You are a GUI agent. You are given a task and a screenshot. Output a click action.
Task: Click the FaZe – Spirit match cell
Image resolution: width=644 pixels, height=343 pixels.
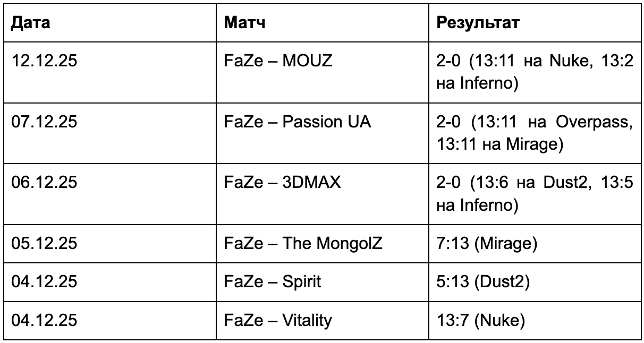(273, 282)
